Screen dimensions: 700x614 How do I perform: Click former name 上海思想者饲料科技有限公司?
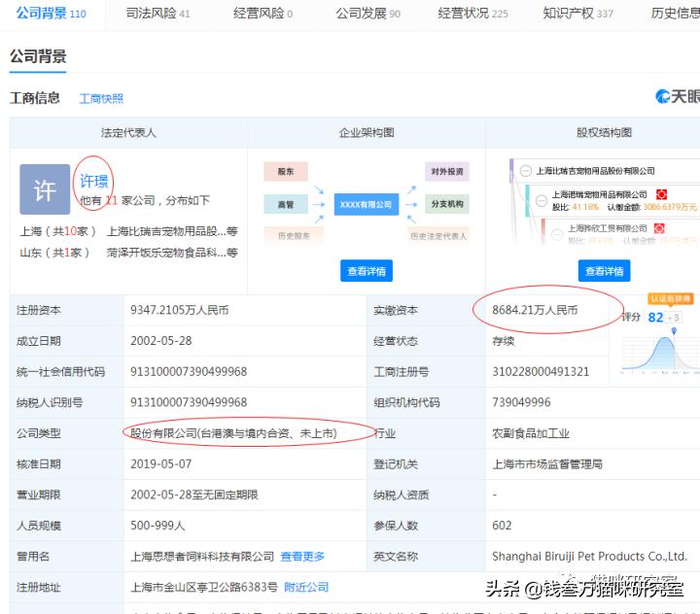202,557
